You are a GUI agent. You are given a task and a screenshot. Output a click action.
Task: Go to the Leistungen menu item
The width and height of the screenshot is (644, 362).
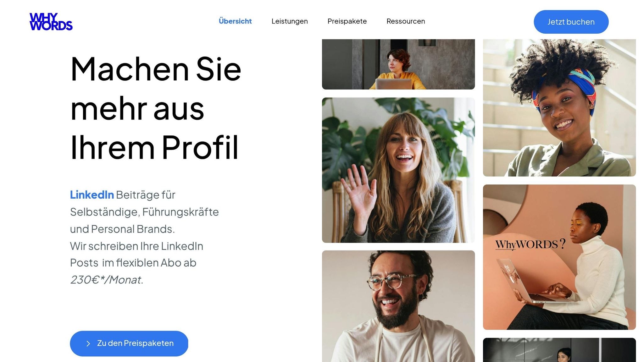pyautogui.click(x=290, y=21)
